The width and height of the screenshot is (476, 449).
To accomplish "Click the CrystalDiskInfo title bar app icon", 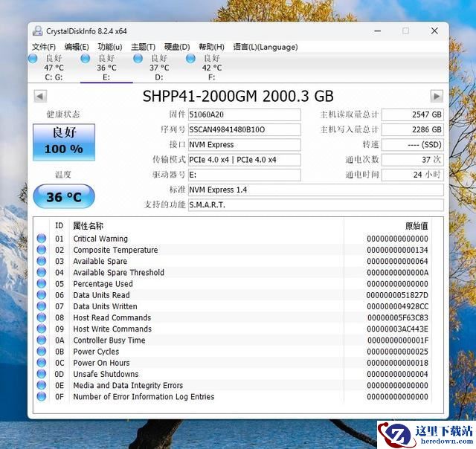I will pyautogui.click(x=38, y=31).
